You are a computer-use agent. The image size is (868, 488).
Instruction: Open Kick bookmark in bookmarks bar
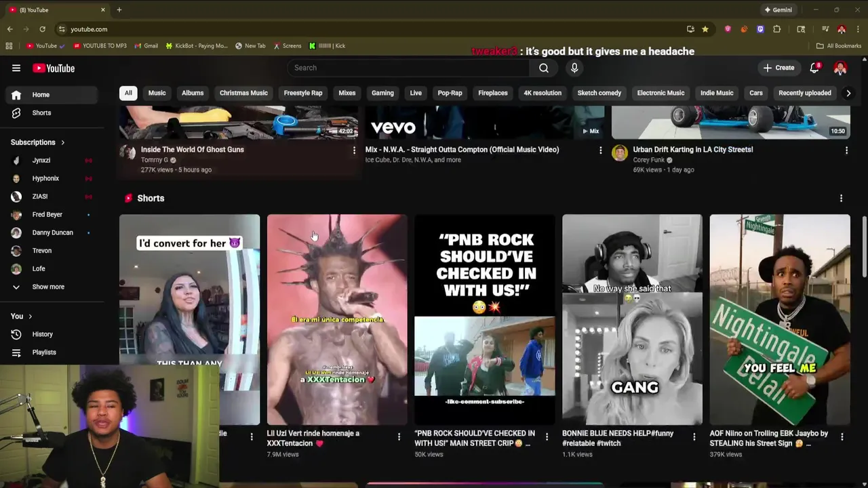tap(328, 46)
